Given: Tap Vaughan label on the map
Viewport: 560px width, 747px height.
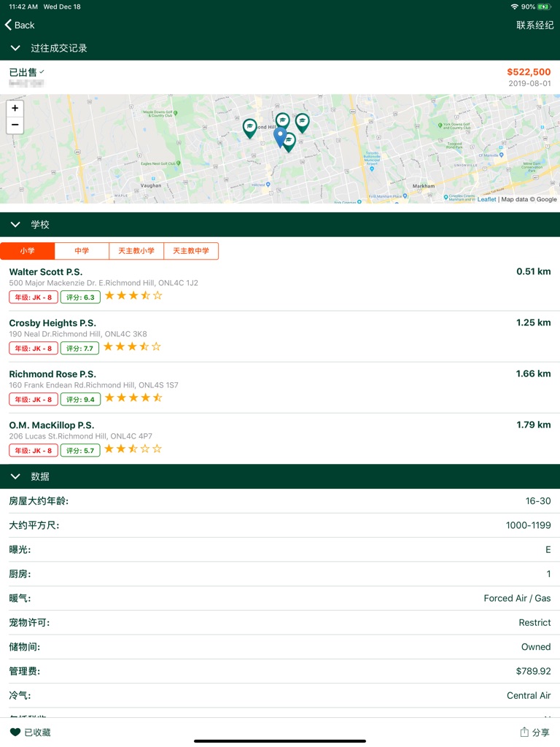Looking at the screenshot, I should pos(151,185).
